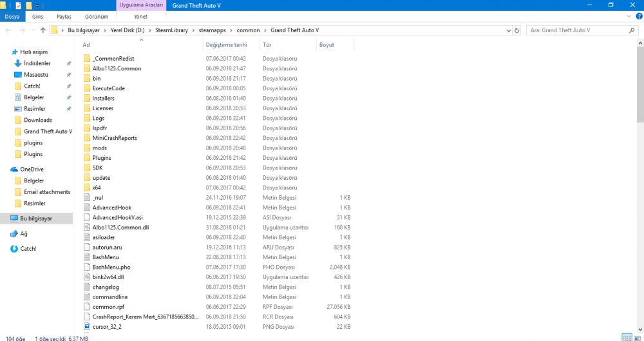Select Masaüstü desktop icon in sidebar
This screenshot has width=644, height=341.
[17, 75]
